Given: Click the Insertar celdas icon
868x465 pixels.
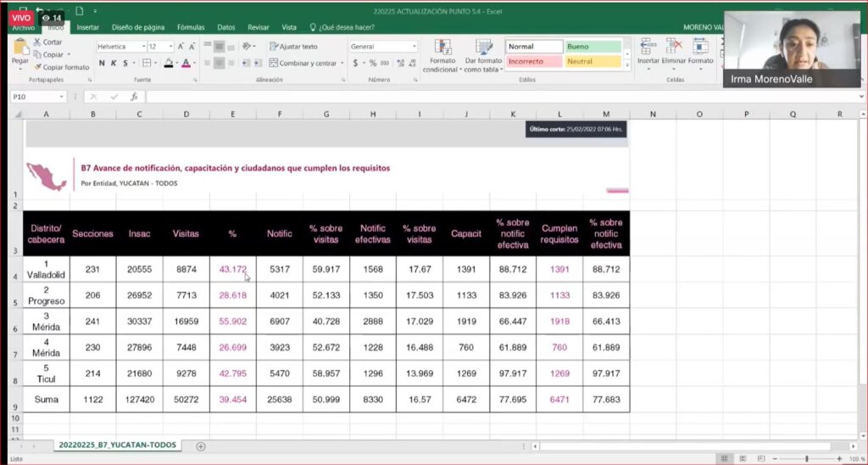Looking at the screenshot, I should [648, 51].
